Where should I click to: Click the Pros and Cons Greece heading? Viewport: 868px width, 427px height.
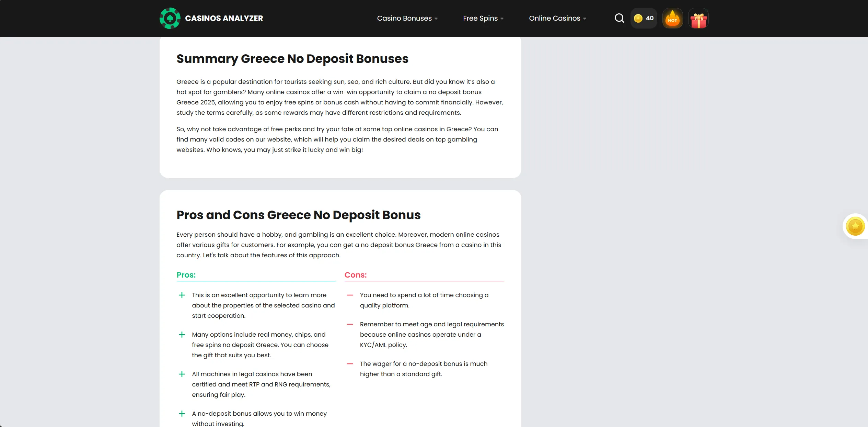tap(298, 215)
